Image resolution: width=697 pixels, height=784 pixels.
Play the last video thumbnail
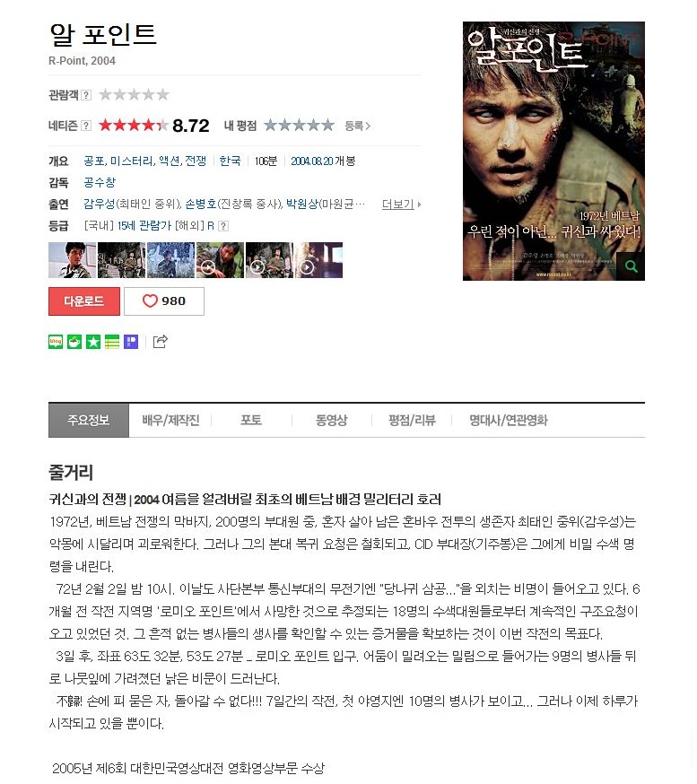pyautogui.click(x=319, y=260)
